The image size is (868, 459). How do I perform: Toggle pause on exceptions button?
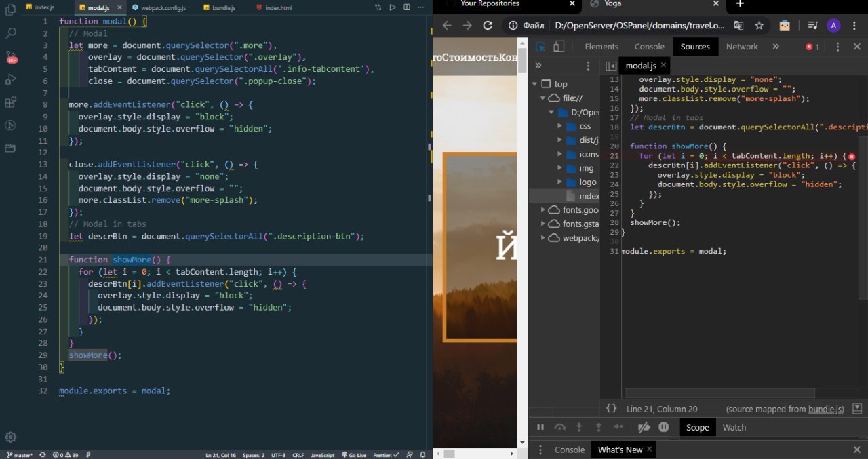pyautogui.click(x=664, y=427)
